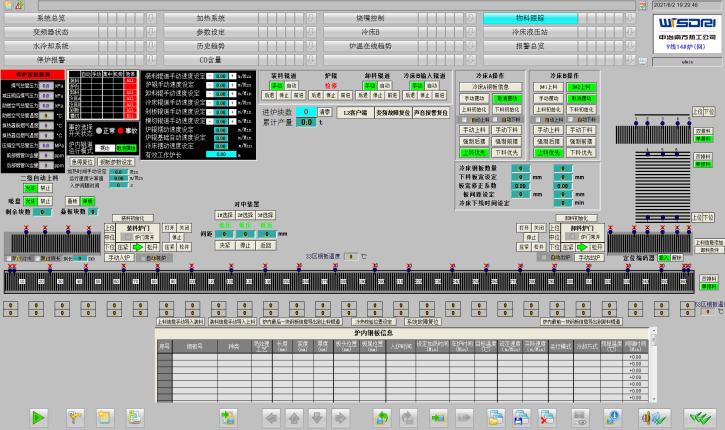Toggle the 炉门离开 checkbox under 卸料炉门
The width and height of the screenshot is (725, 430).
pos(571,237)
